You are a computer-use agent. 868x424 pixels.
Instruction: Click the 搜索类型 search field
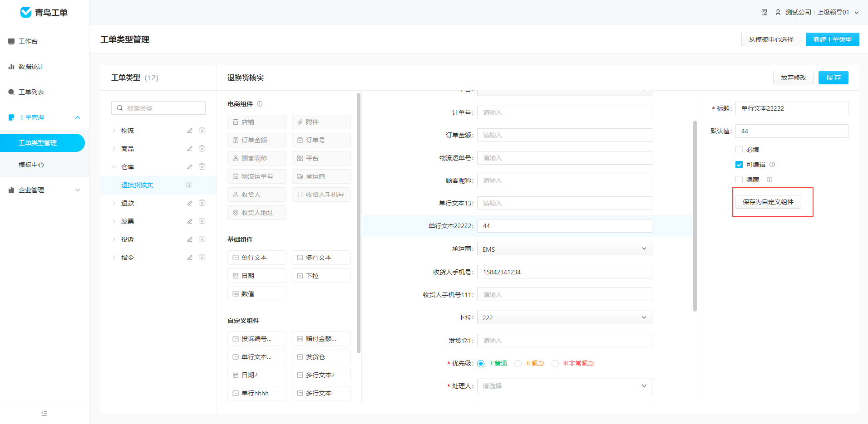pos(158,108)
